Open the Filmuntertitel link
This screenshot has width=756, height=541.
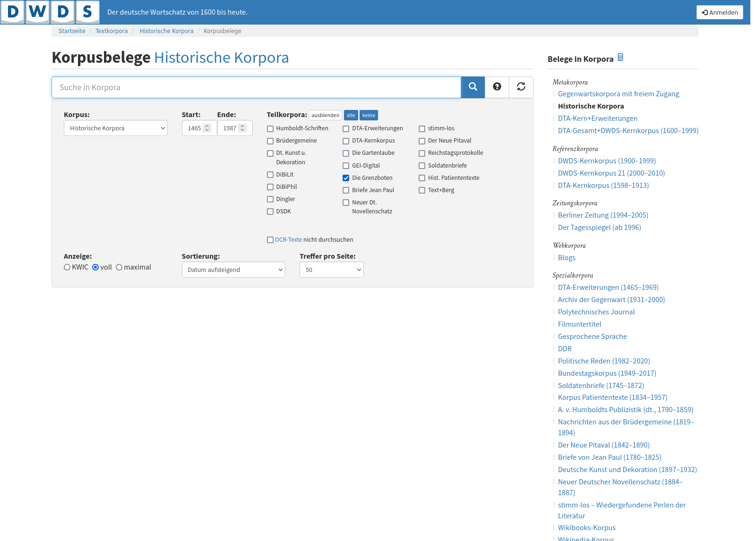click(x=580, y=324)
